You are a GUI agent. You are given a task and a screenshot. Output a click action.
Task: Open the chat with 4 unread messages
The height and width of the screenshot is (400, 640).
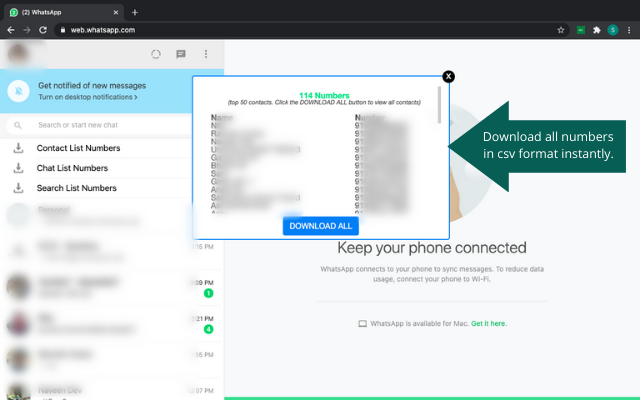pos(112,323)
